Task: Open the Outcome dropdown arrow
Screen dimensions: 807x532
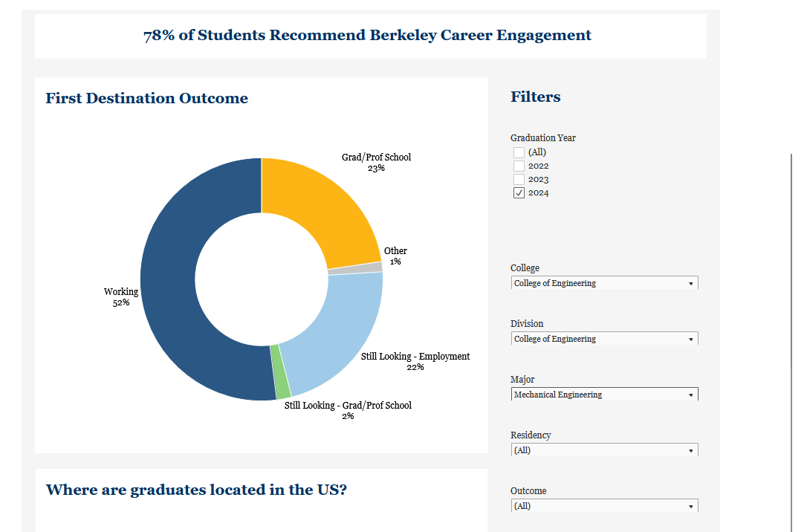Action: (x=691, y=505)
